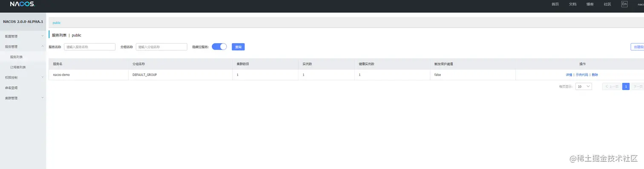
Task: Open 详情 for nacos-demo
Action: (569, 75)
